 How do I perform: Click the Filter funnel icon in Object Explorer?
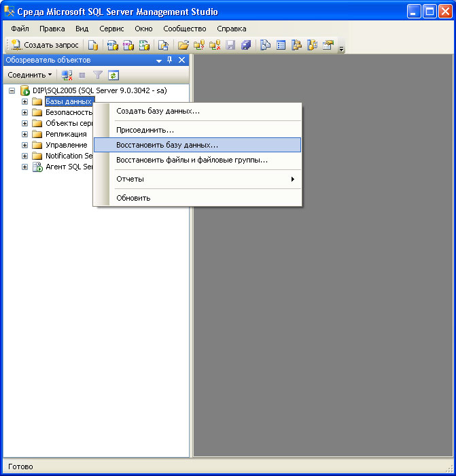98,75
